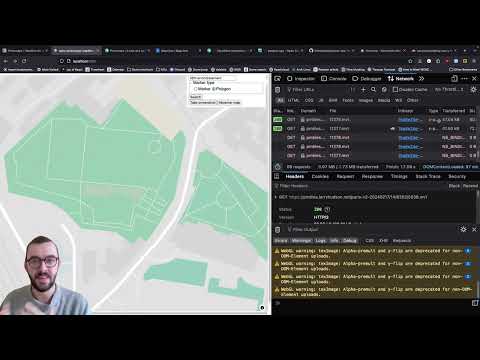
Task: Click the Block button in headers panel
Action: click(x=454, y=186)
